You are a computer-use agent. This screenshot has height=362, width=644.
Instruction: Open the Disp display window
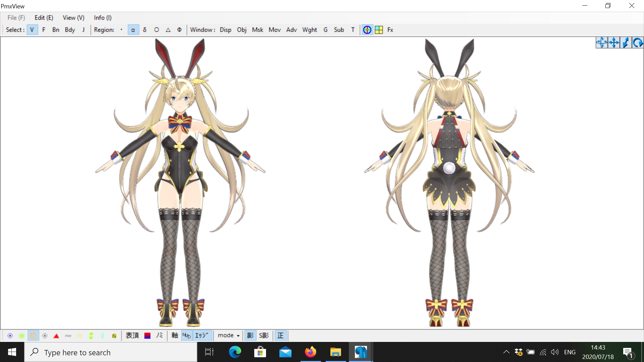[225, 30]
